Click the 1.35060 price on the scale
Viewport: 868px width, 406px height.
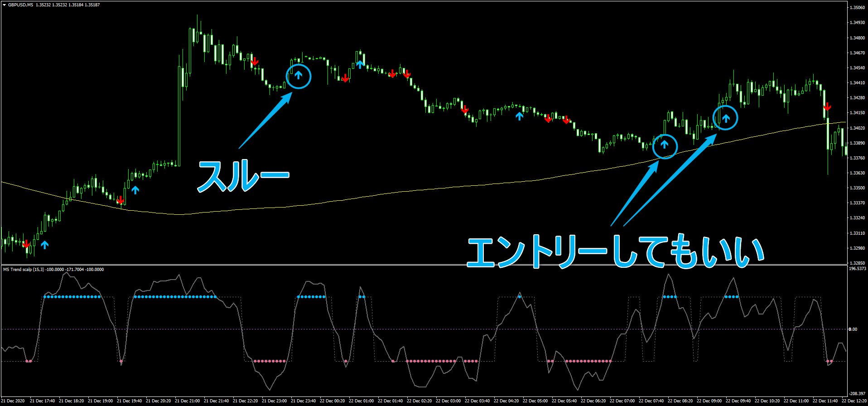point(857,8)
